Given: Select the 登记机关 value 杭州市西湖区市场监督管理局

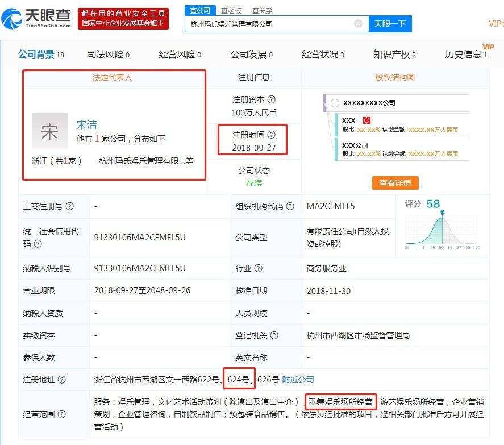Looking at the screenshot, I should (358, 335).
